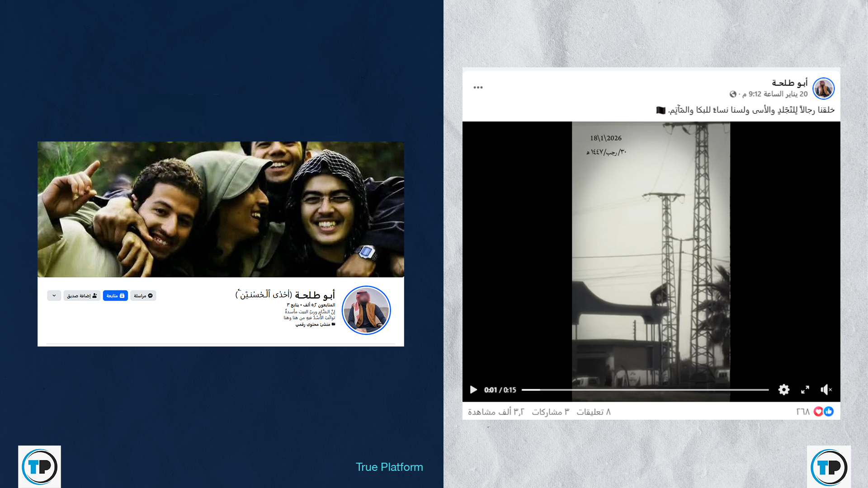Open the 8 comments link

pyautogui.click(x=594, y=412)
